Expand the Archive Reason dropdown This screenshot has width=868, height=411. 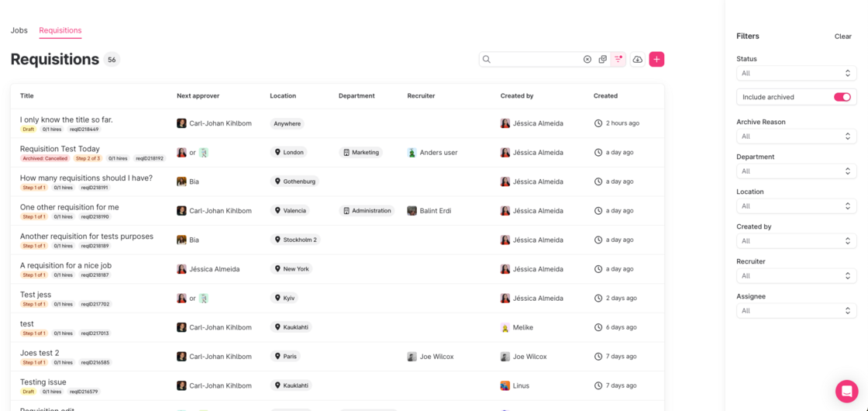tap(796, 136)
